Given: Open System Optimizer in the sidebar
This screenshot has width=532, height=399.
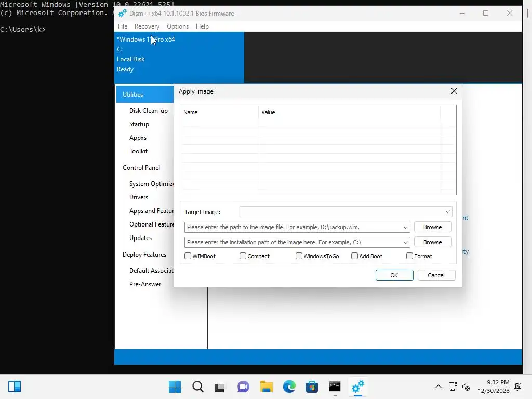Looking at the screenshot, I should (151, 184).
